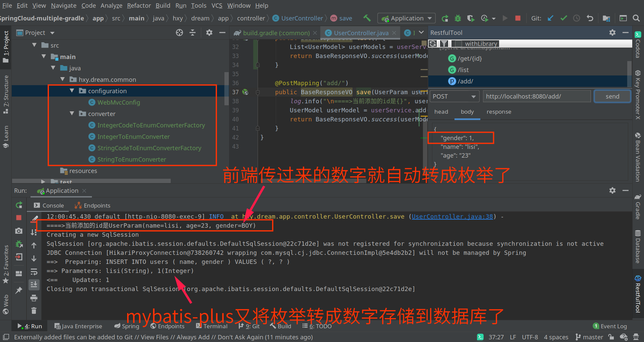Open Endpoints tab in Run panel

(x=92, y=206)
